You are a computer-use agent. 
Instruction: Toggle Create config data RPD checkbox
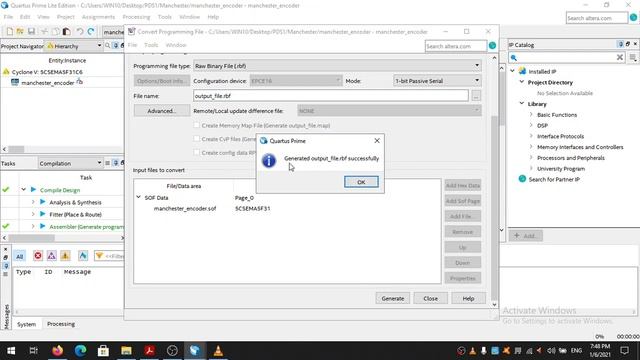click(197, 152)
